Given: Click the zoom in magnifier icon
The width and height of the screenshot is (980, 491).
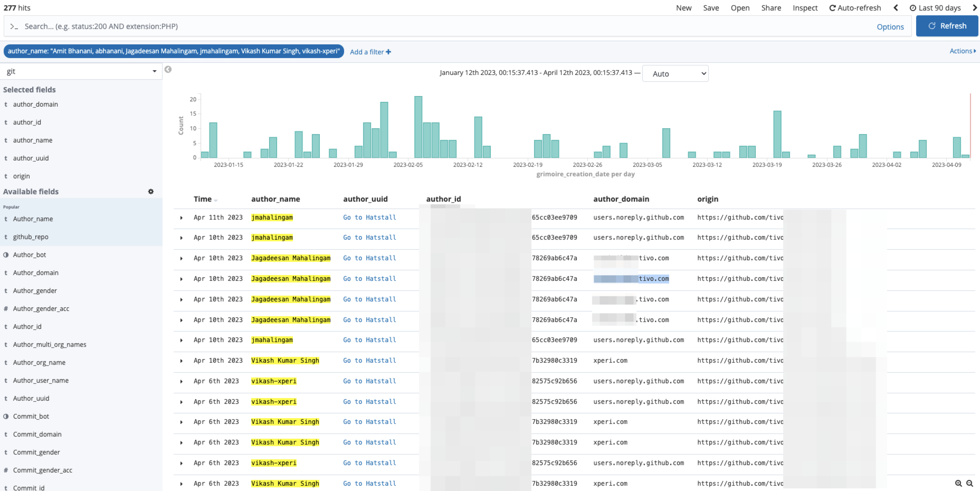Looking at the screenshot, I should pyautogui.click(x=958, y=483).
